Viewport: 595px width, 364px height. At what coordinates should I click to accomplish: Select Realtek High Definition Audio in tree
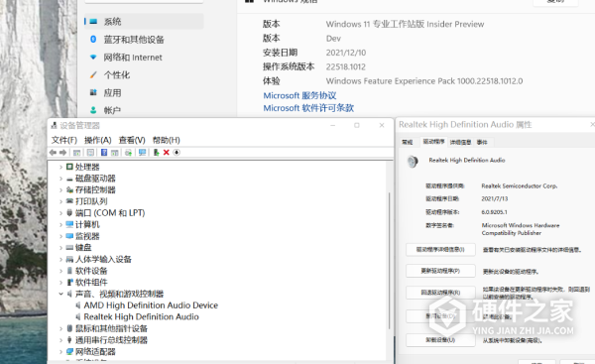coord(141,316)
